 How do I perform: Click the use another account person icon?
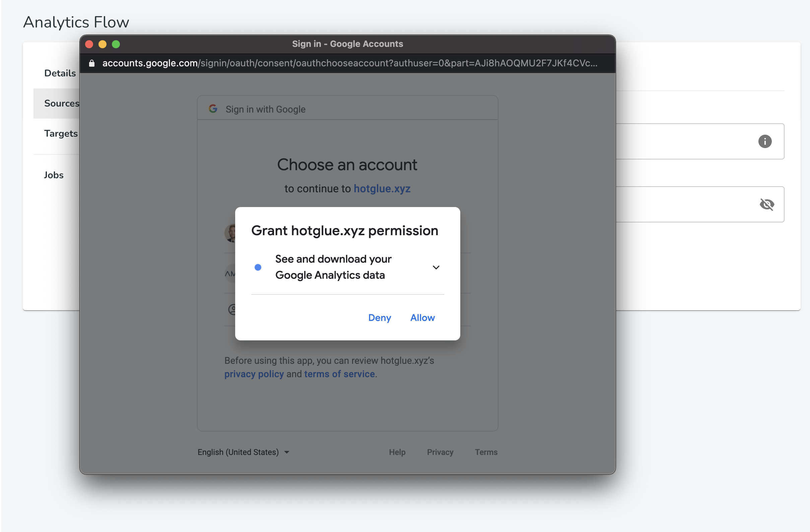232,310
